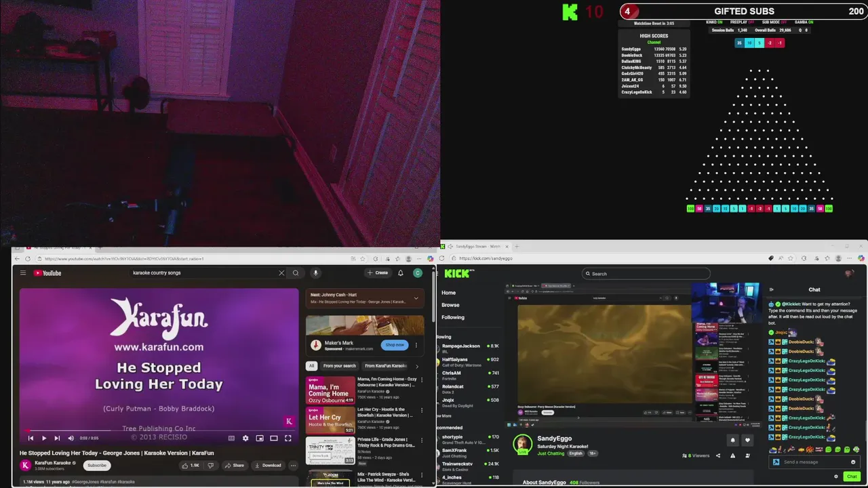Download the YouTube video

pos(268,466)
